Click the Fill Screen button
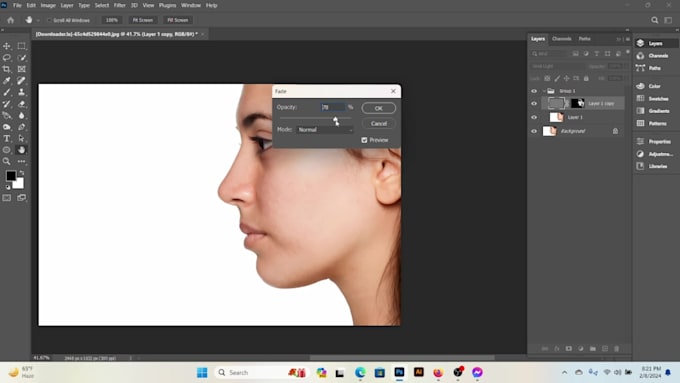The image size is (680, 383). (x=178, y=20)
